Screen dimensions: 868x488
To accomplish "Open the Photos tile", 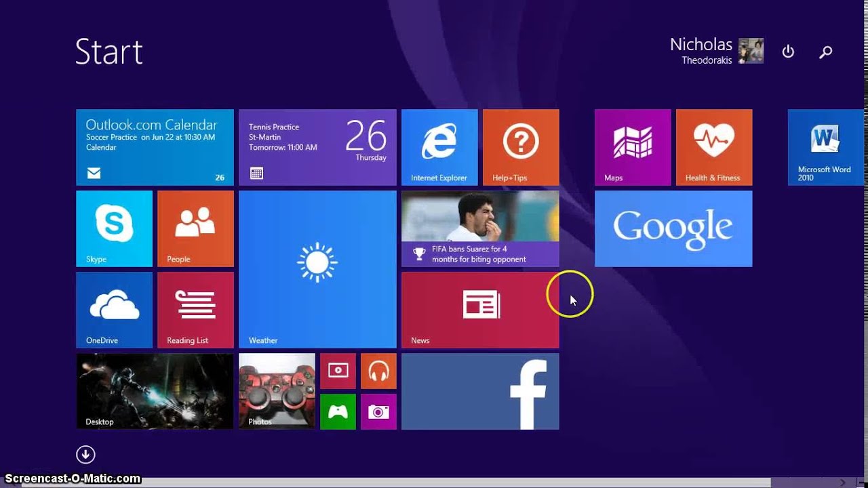I will pos(277,391).
